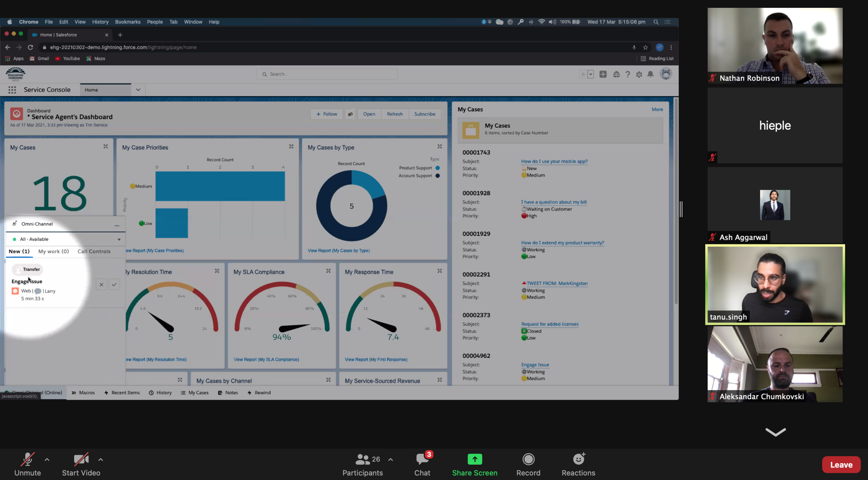
Task: Open the Omni-Channel status dropdown
Action: 119,239
